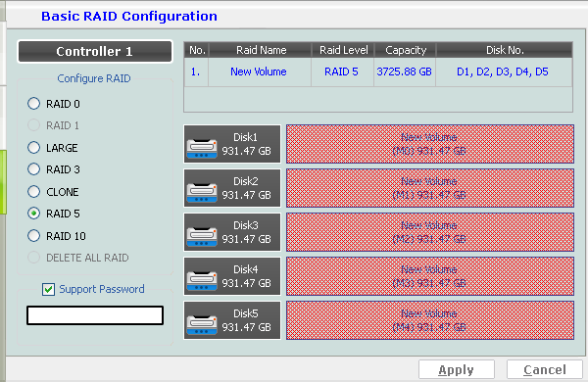This screenshot has width=588, height=382.
Task: Select the New Volume (M4) disk block
Action: [x=430, y=320]
